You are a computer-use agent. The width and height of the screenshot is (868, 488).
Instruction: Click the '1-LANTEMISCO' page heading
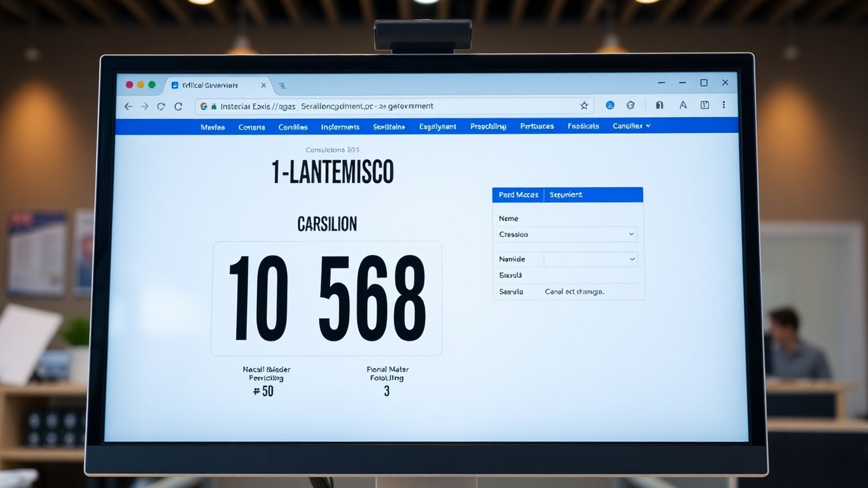point(333,172)
